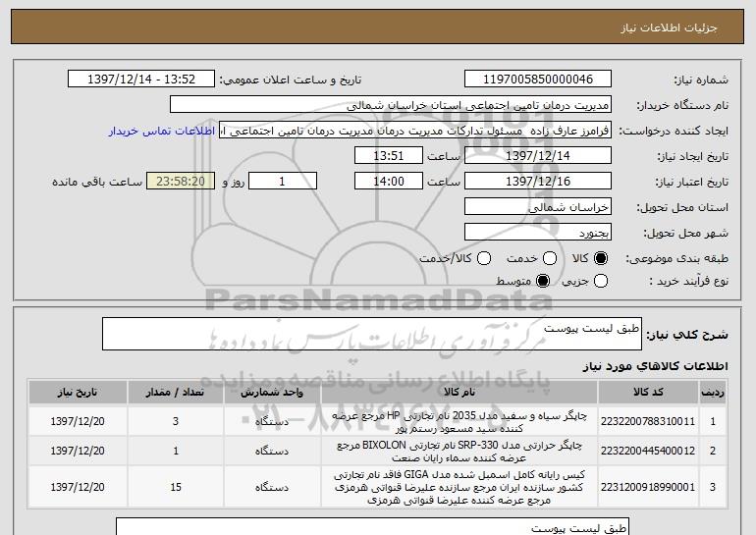Click the HP 2035 printer item name
756x535 pixels.
coord(459,422)
